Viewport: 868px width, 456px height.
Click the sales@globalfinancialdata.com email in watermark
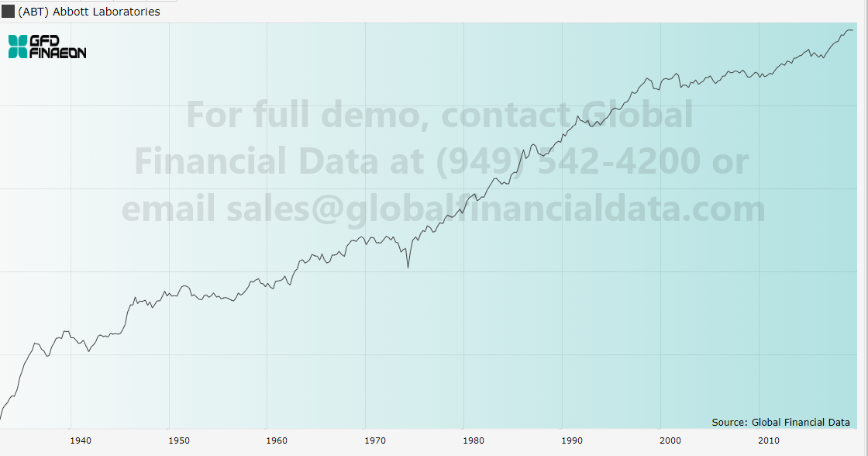coord(496,209)
